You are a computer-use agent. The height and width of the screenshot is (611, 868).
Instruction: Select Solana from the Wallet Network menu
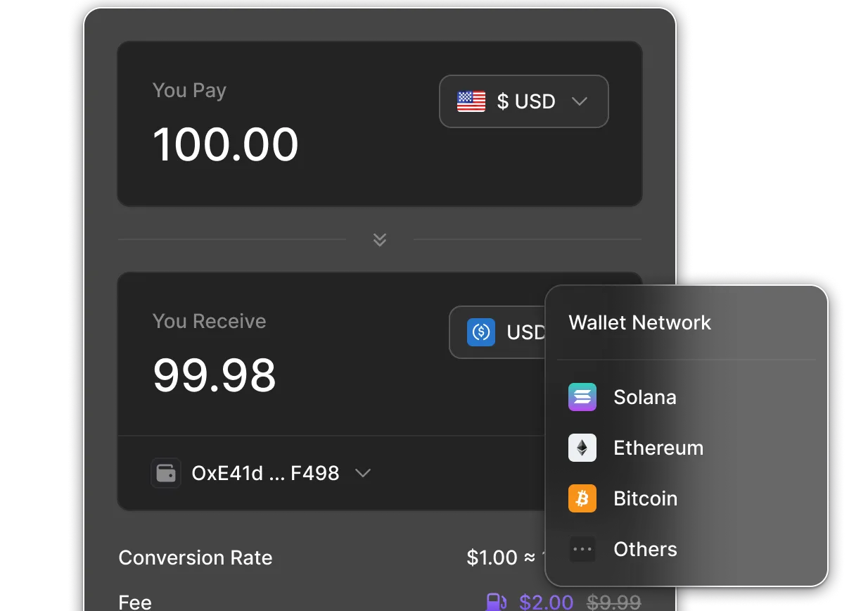(644, 397)
